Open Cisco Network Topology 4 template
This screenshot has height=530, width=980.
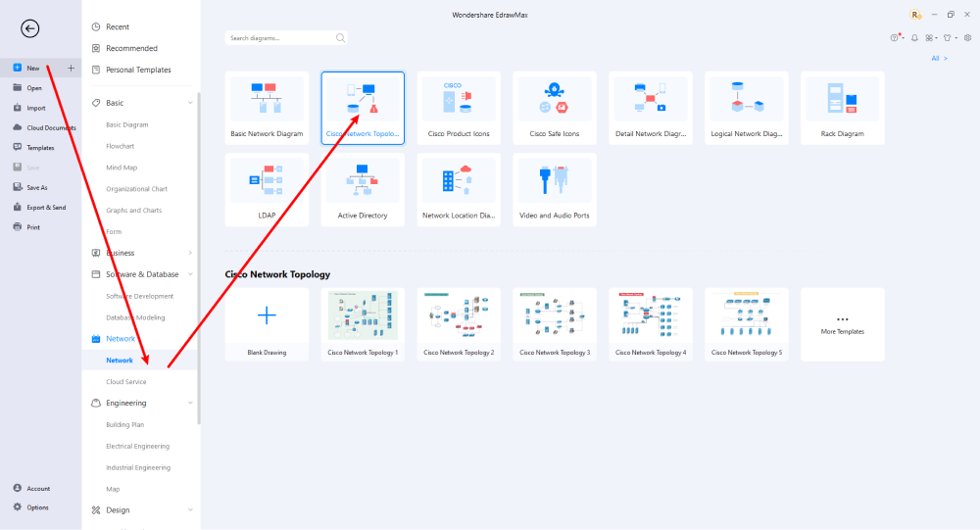click(651, 324)
